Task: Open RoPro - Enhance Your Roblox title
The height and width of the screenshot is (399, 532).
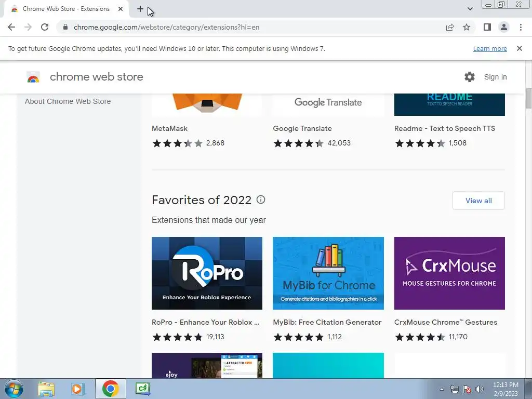Action: pyautogui.click(x=205, y=322)
